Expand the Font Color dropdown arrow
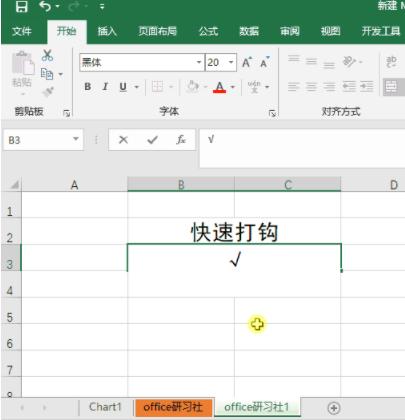 233,87
